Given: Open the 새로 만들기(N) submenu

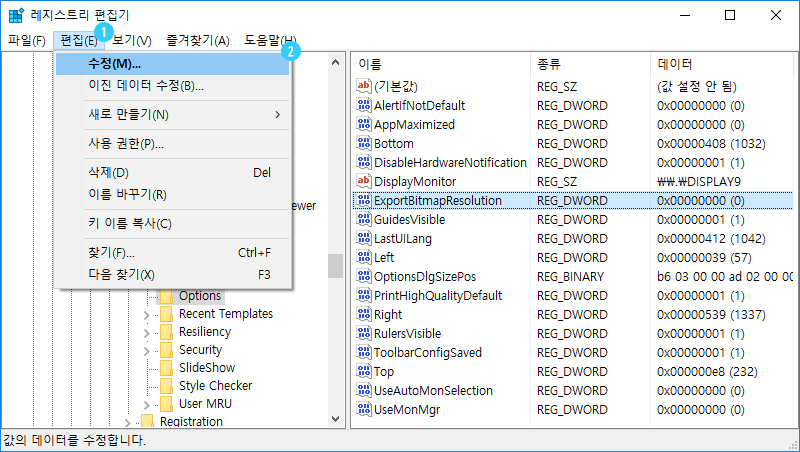Looking at the screenshot, I should pyautogui.click(x=172, y=114).
